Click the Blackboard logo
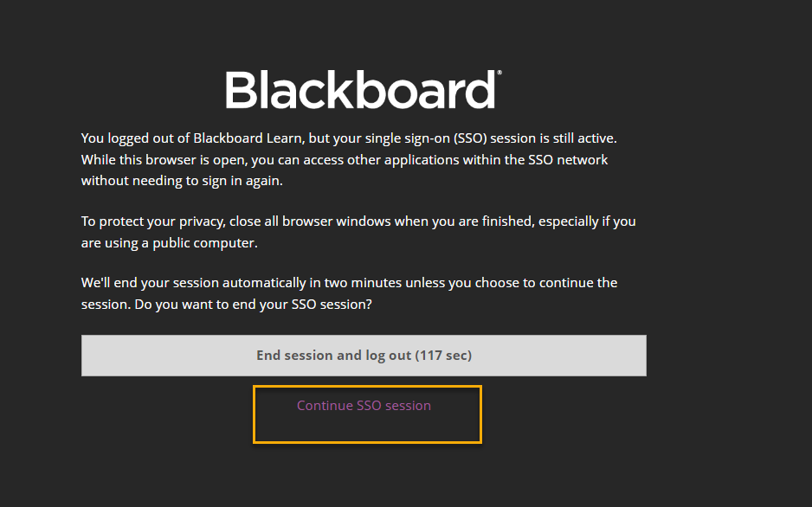Screen dimensions: 812x507 click(361, 90)
